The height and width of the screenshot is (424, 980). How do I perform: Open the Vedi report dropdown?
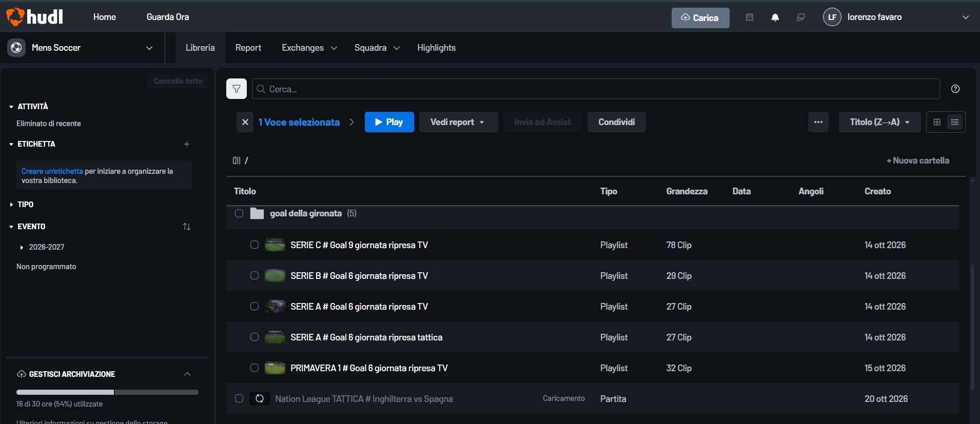(458, 122)
